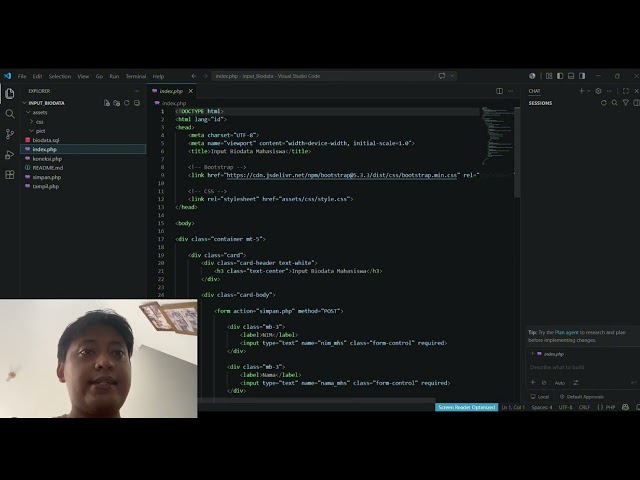Toggle Screen Reader Optimized mode
This screenshot has height=480, width=640.
coord(467,407)
